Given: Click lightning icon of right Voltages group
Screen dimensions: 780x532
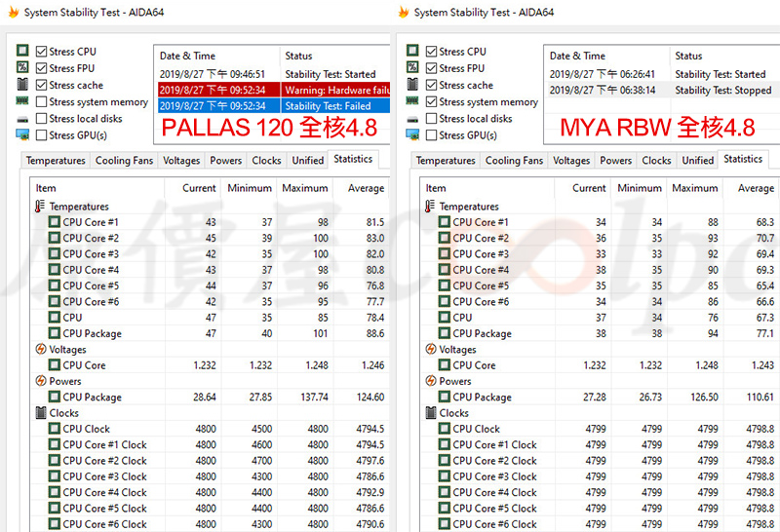Looking at the screenshot, I should point(431,349).
